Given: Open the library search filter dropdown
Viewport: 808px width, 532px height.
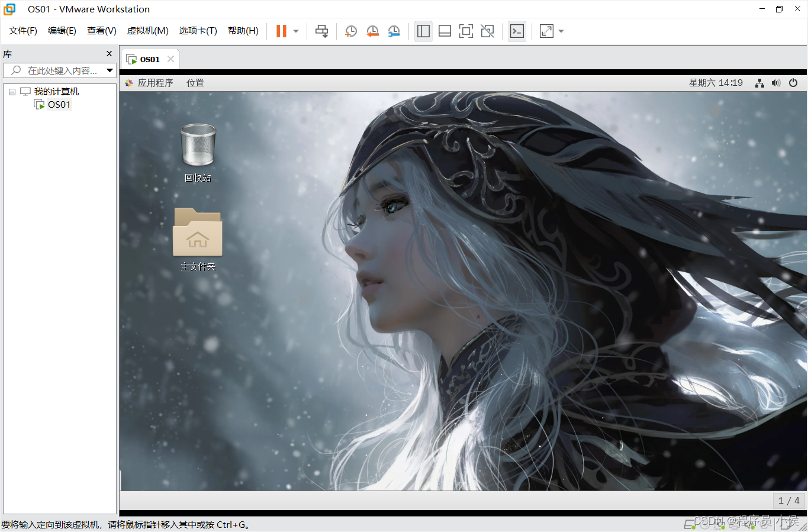Looking at the screenshot, I should (x=110, y=70).
